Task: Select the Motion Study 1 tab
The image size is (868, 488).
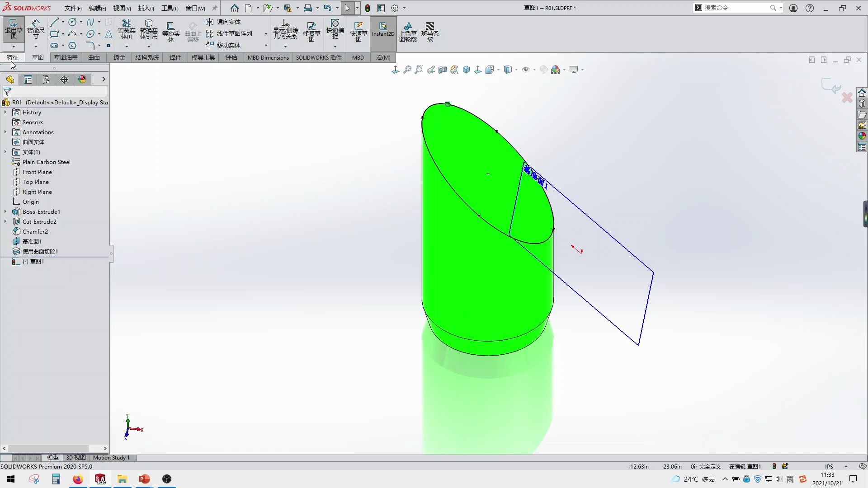Action: point(111,458)
